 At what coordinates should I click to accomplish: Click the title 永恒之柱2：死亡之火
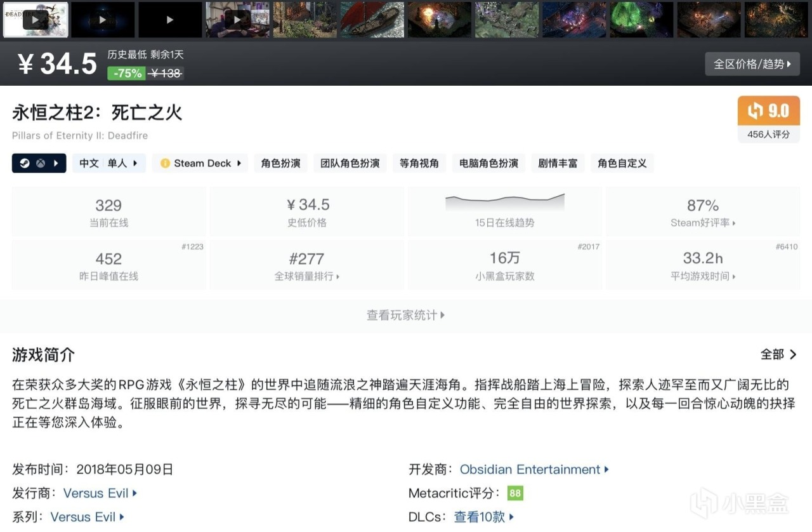point(97,113)
